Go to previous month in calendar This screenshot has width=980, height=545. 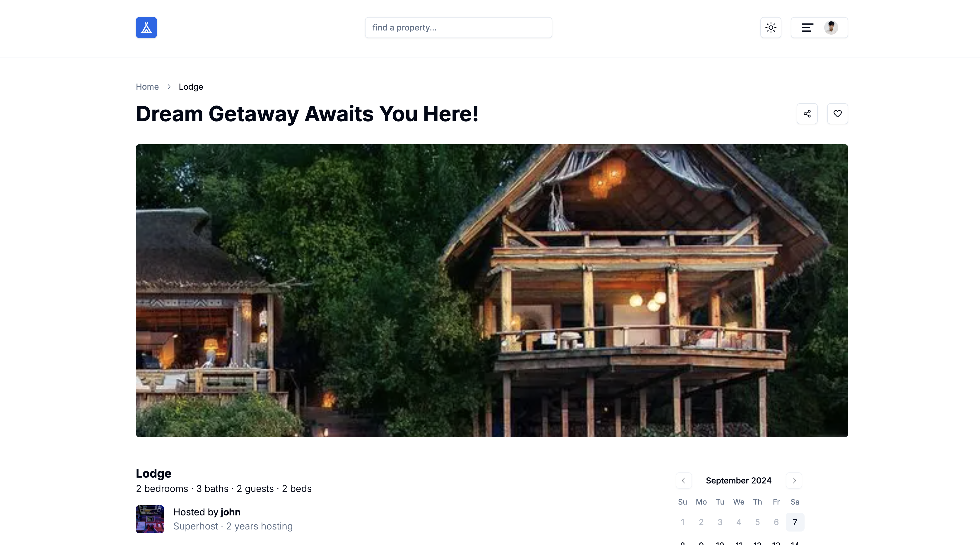[683, 480]
